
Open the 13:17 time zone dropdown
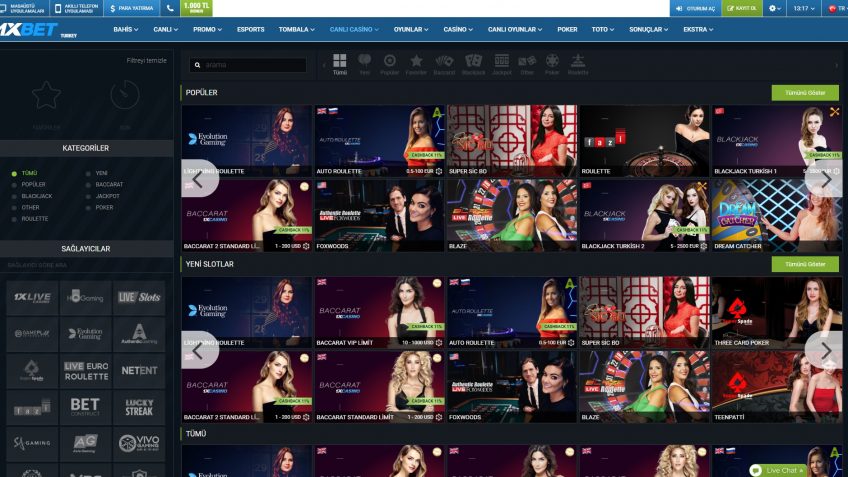(804, 8)
